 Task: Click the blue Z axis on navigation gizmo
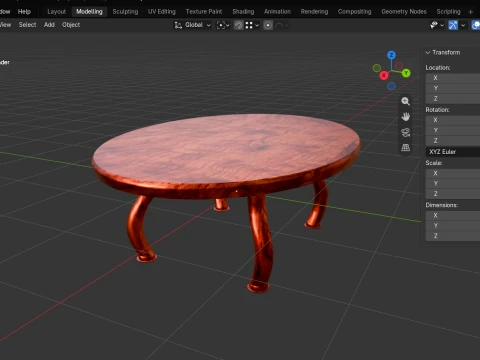[391, 55]
